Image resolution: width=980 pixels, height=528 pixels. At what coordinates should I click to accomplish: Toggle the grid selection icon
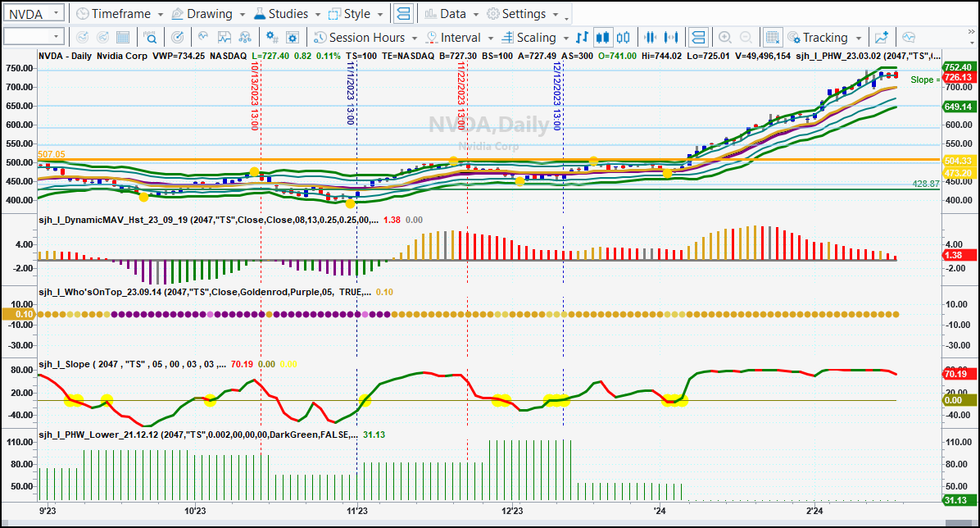(x=773, y=38)
